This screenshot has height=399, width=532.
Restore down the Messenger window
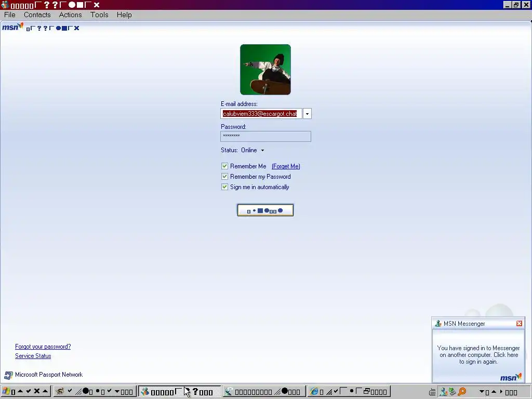coord(516,5)
